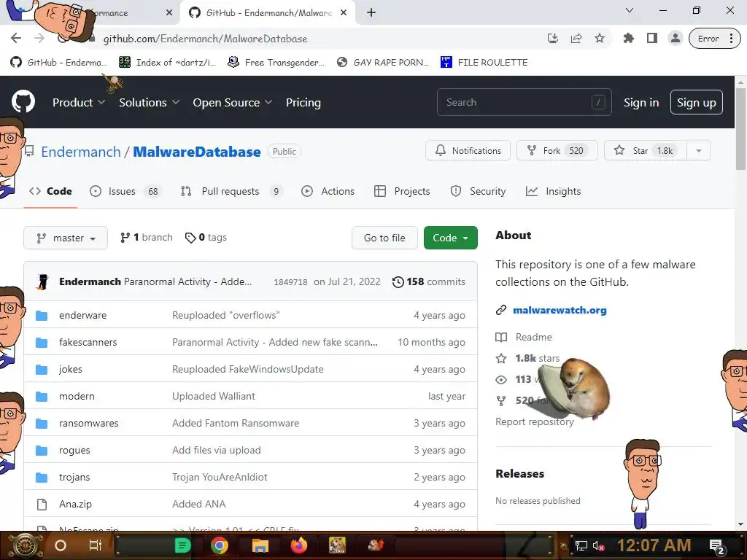
Task: Bookmark this page with the star icon
Action: 600,39
